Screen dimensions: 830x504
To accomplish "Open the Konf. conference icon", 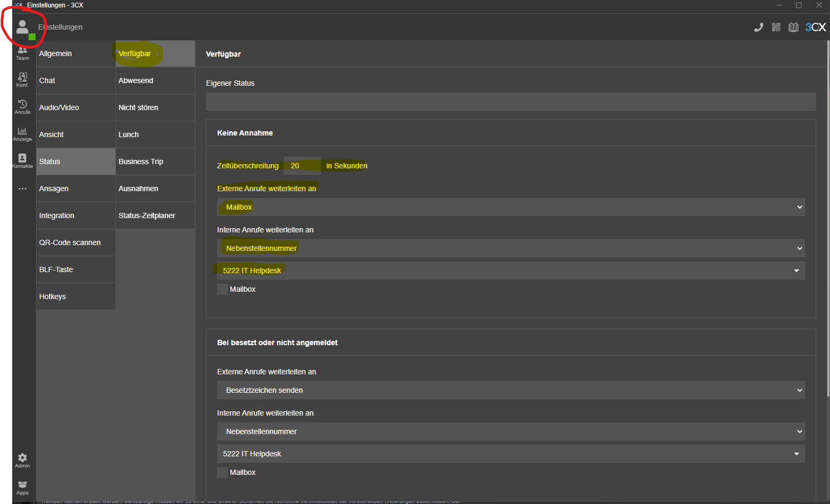I will point(22,80).
